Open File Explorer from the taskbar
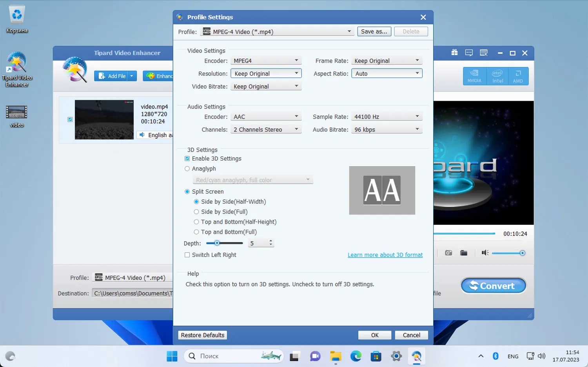The image size is (588, 367). click(x=336, y=356)
